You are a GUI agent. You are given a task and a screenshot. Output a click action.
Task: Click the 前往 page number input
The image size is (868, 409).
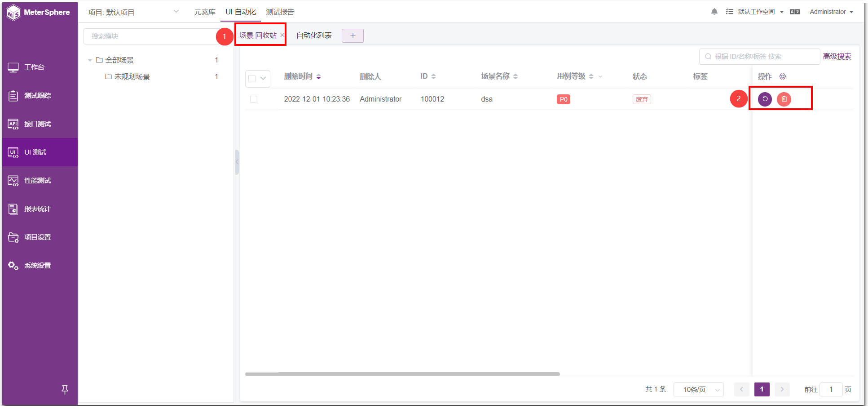coord(831,390)
